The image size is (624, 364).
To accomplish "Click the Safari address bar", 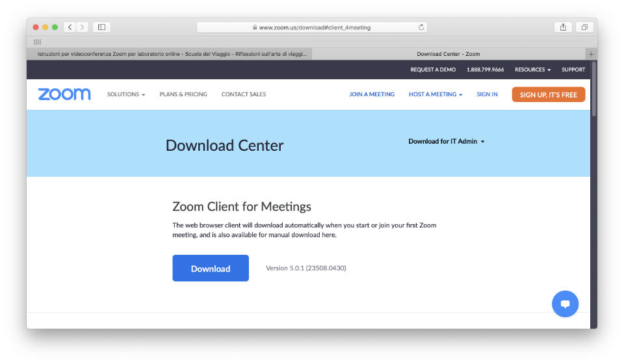I will (x=311, y=27).
